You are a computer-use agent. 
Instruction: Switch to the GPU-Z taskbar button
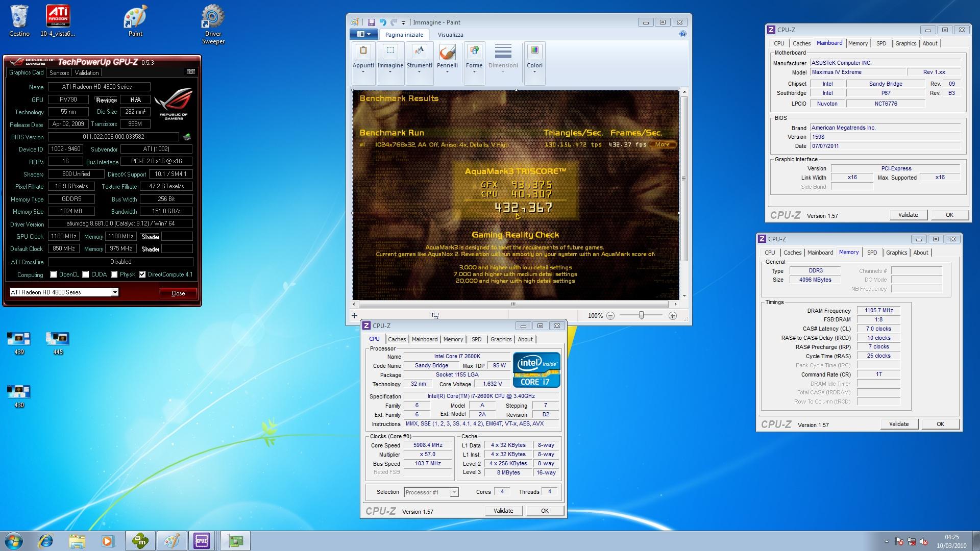point(235,541)
